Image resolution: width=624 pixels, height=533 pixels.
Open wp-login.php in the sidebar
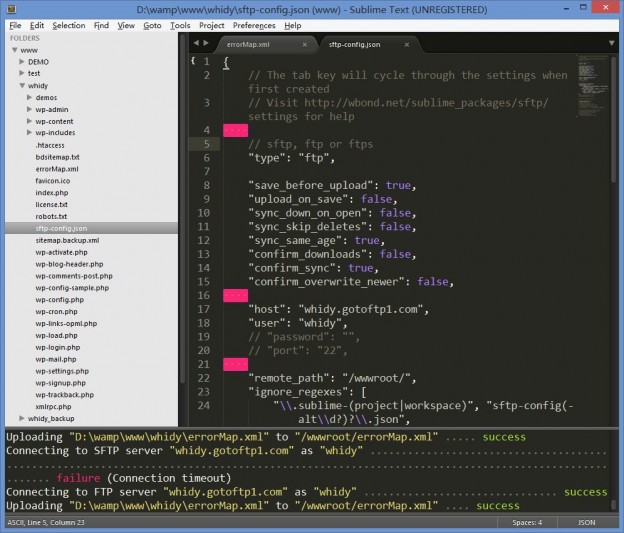[x=58, y=348]
